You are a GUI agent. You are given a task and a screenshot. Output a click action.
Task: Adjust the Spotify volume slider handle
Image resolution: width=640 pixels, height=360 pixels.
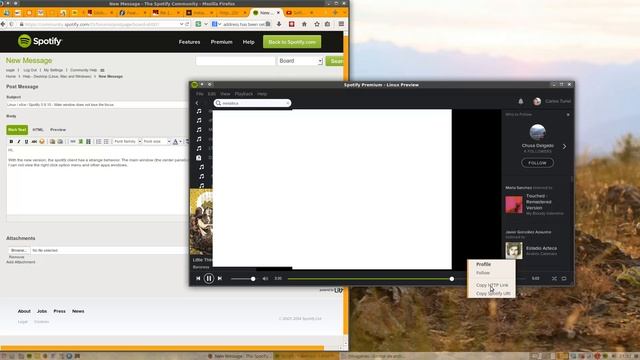coord(253,279)
